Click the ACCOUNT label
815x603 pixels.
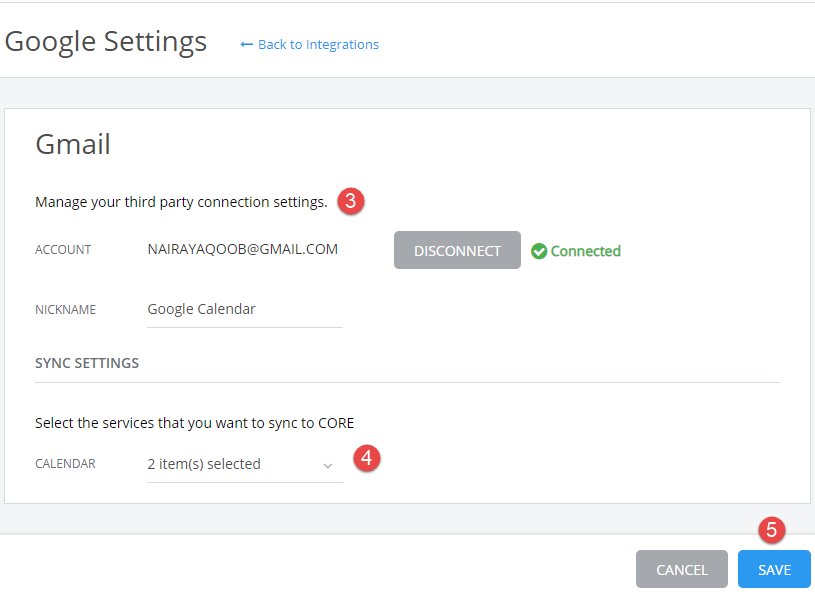tap(63, 250)
